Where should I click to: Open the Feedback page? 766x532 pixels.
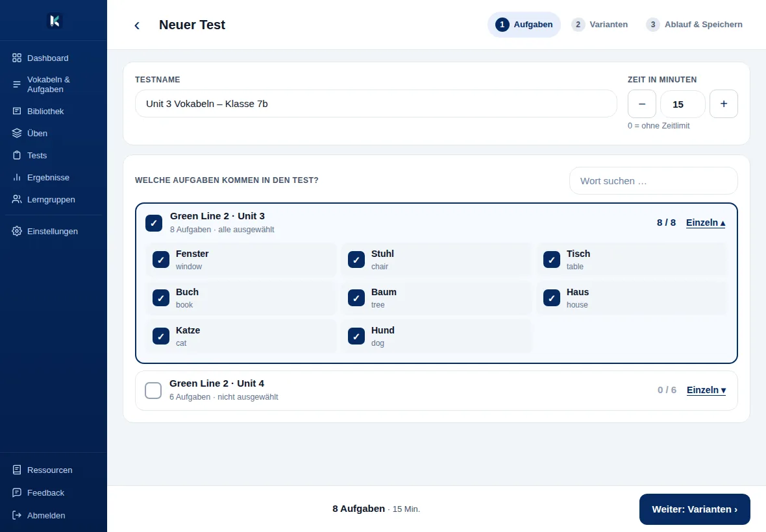tap(53, 492)
